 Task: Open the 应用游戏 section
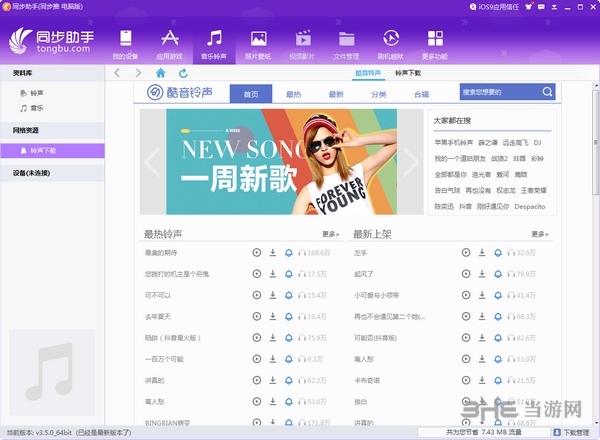click(170, 44)
